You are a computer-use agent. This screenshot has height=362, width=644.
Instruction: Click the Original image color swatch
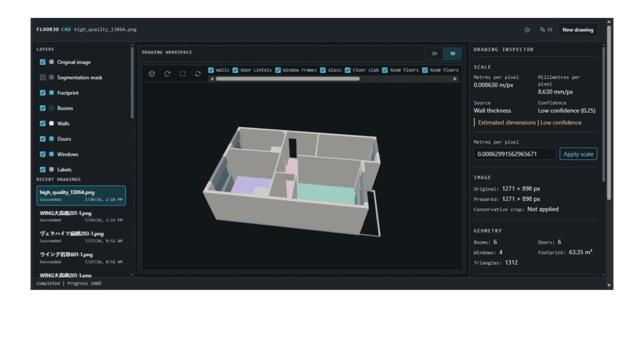pos(51,62)
